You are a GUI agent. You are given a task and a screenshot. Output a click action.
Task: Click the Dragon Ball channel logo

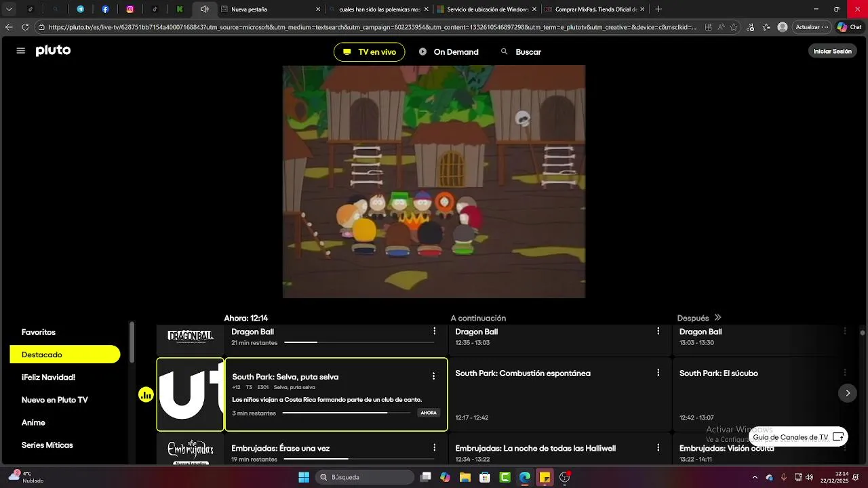[x=191, y=336]
